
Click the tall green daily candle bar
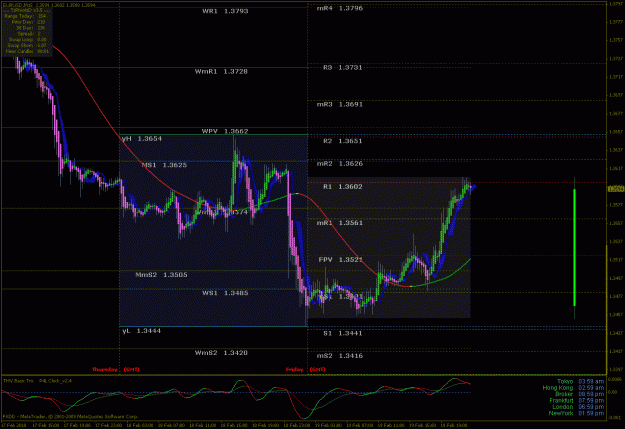pyautogui.click(x=574, y=248)
